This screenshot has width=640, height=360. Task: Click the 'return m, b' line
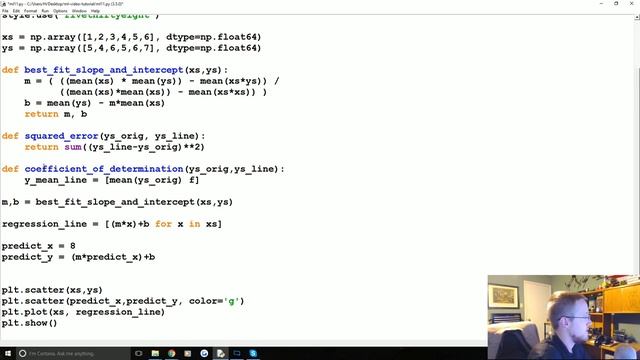(x=56, y=114)
